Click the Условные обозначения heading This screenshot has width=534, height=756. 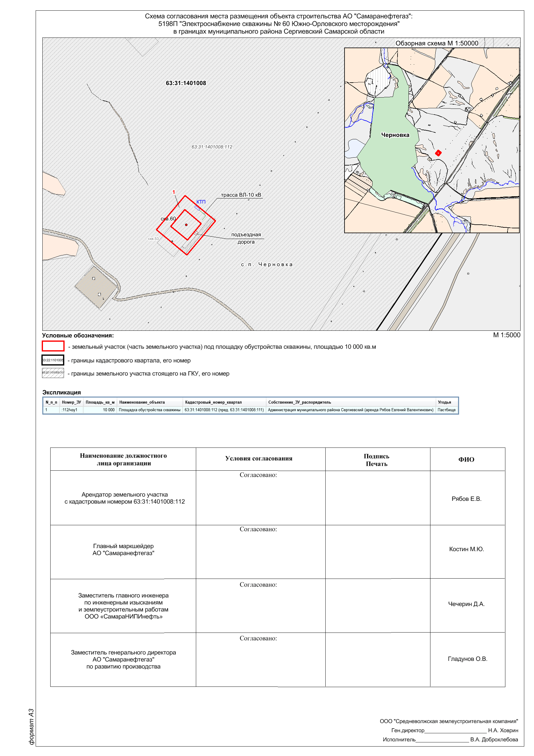78,335
